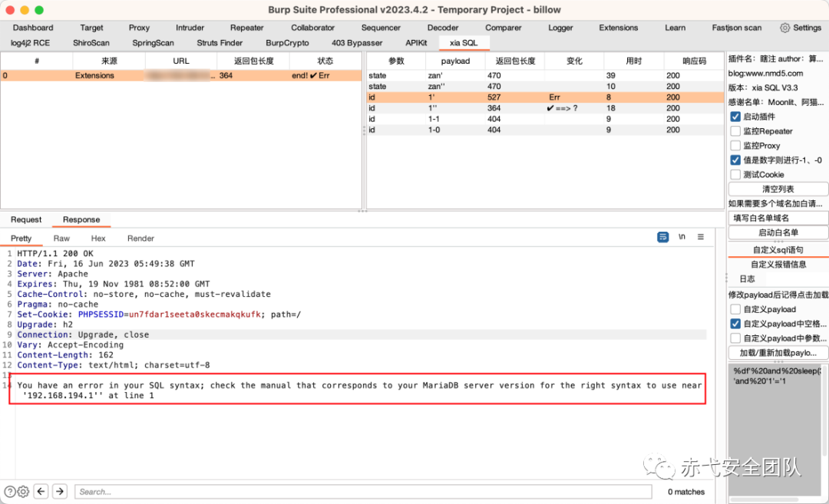The width and height of the screenshot is (829, 504).
Task: Switch to the Proxy tab
Action: (x=139, y=28)
